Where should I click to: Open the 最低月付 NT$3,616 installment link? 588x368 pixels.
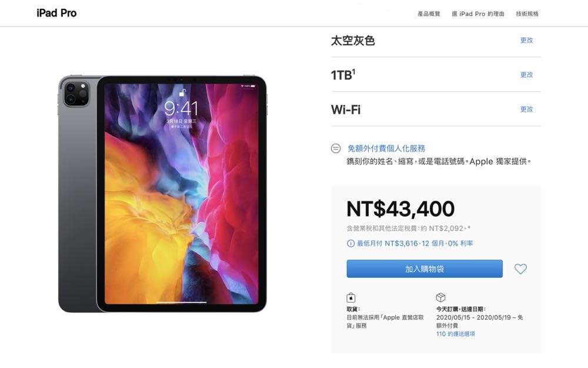point(415,243)
